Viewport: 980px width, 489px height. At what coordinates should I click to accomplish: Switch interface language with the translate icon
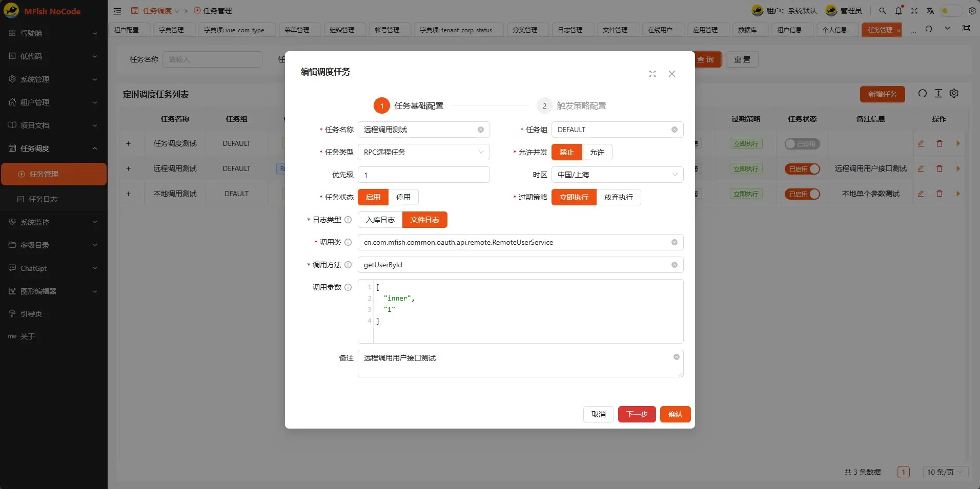930,11
